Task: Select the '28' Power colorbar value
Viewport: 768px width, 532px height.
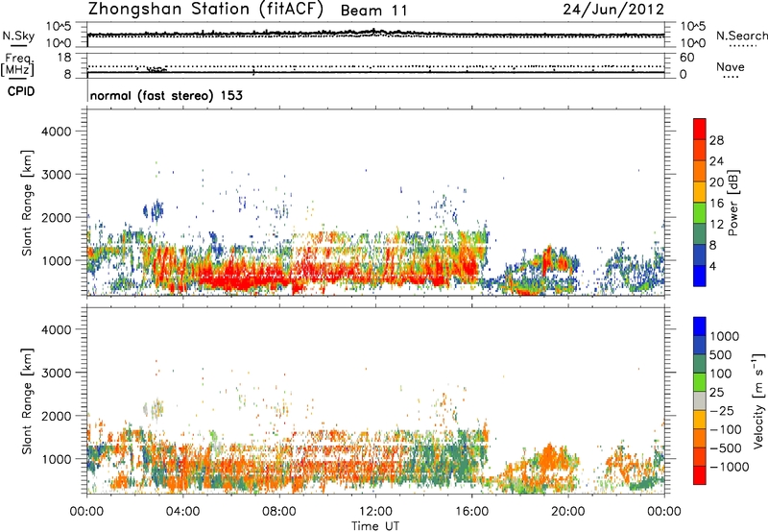Action: 716,140
